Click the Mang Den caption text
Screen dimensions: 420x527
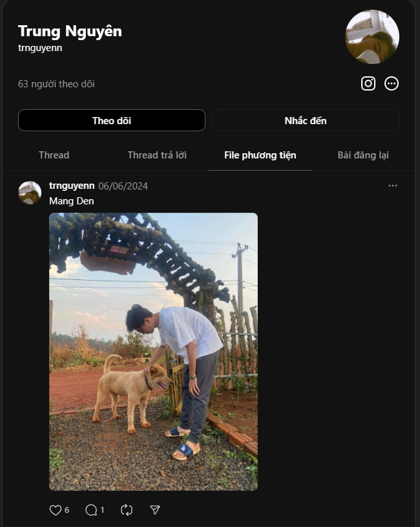click(72, 201)
